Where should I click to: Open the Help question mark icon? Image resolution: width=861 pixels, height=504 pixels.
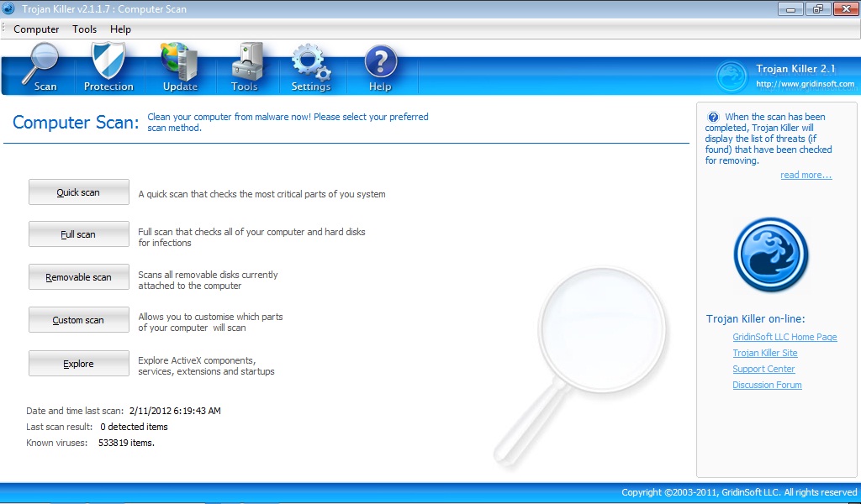coord(380,67)
